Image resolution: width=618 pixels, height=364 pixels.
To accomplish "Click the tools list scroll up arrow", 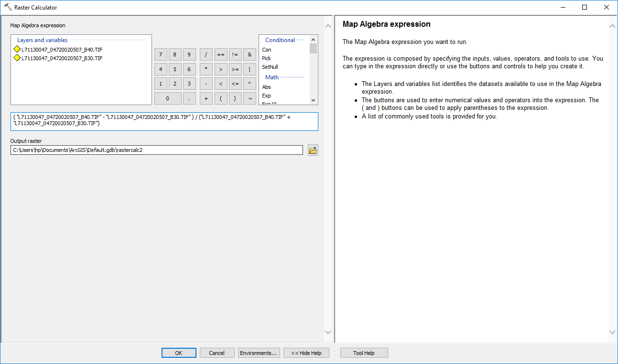I will click(314, 40).
